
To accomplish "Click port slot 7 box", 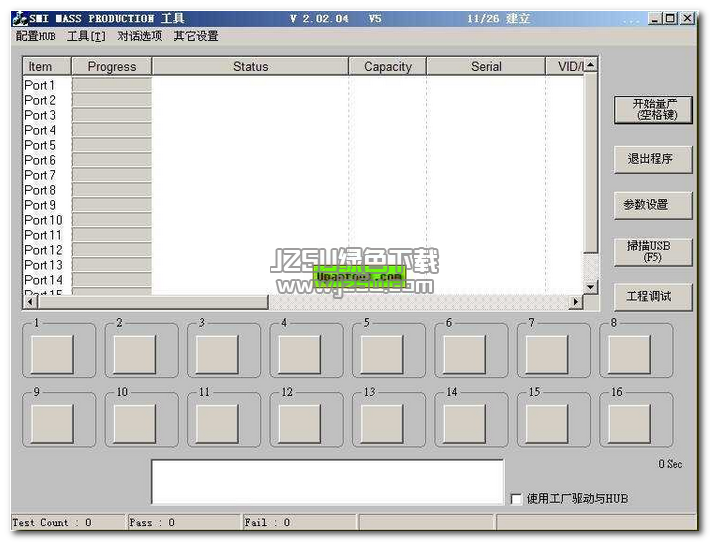I will click(x=547, y=354).
